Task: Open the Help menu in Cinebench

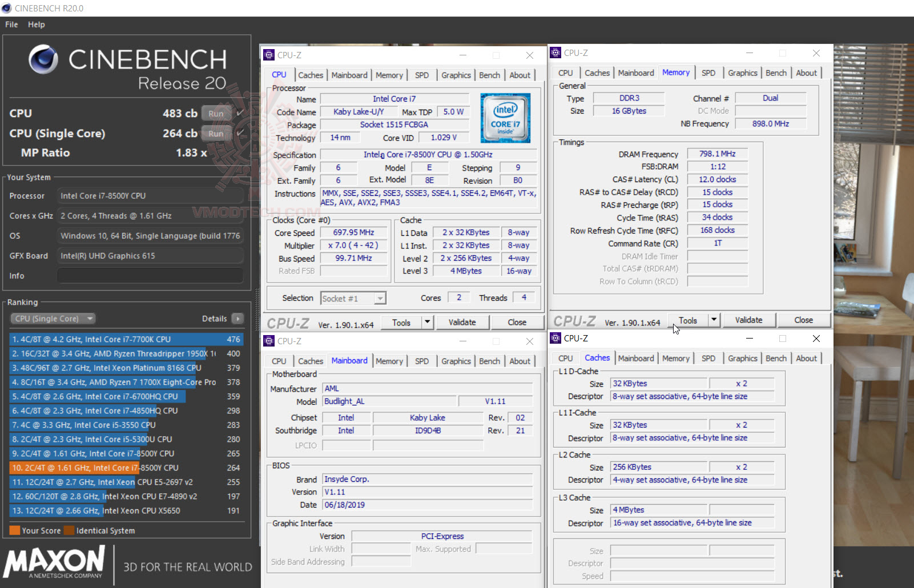Action: pyautogui.click(x=37, y=25)
